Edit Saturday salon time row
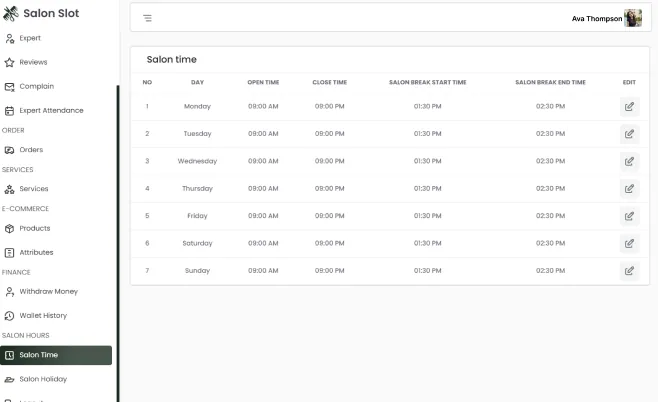This screenshot has height=402, width=658. 629,243
